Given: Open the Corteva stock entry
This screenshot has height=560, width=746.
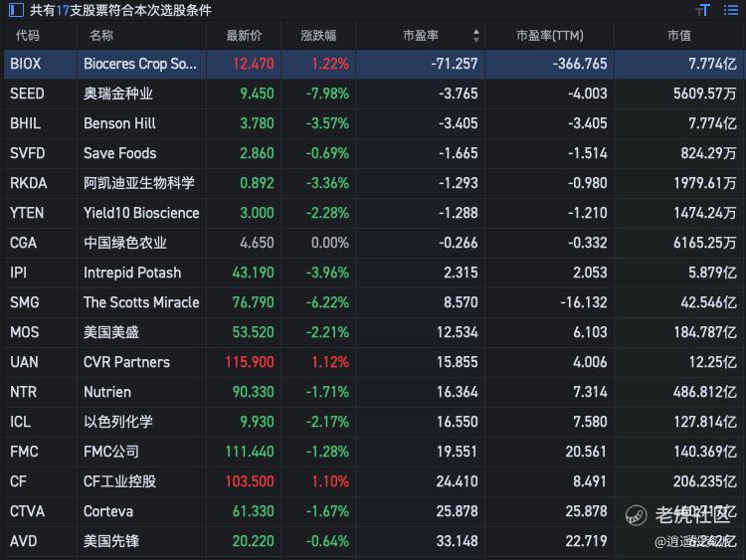Looking at the screenshot, I should [107, 511].
